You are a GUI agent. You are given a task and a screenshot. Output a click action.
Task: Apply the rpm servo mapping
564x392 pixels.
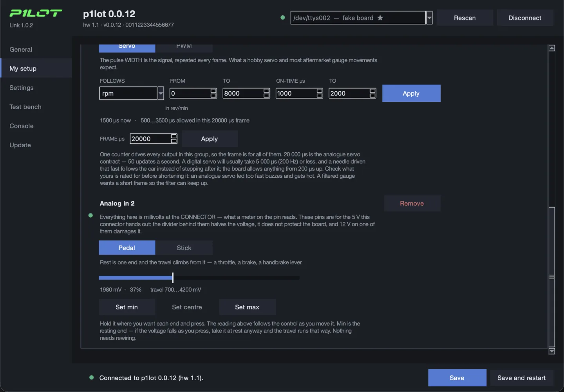pyautogui.click(x=411, y=93)
